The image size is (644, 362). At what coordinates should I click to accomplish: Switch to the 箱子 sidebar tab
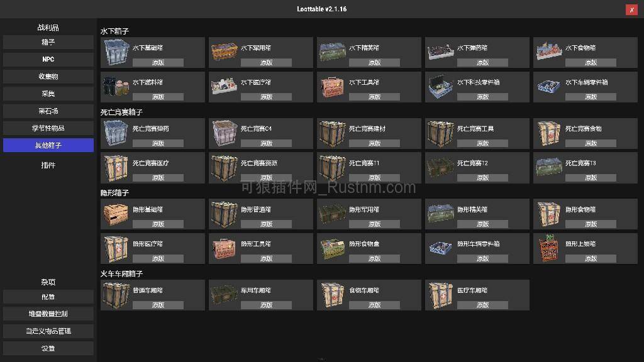tap(47, 41)
